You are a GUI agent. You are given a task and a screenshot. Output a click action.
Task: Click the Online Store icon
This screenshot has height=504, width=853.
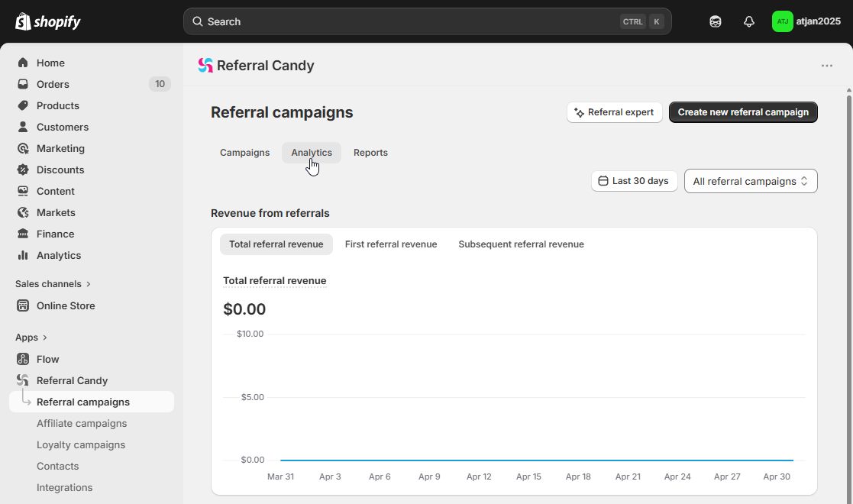coord(23,305)
